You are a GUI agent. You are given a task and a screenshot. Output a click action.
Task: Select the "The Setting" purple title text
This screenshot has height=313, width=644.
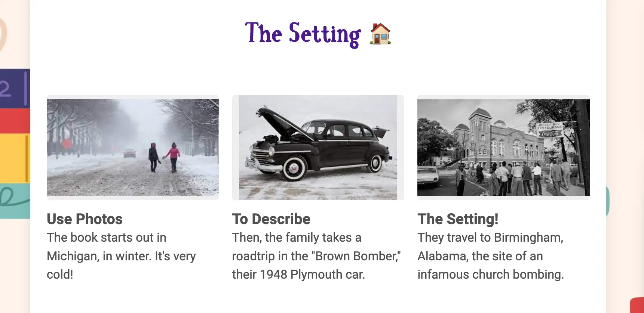[303, 34]
